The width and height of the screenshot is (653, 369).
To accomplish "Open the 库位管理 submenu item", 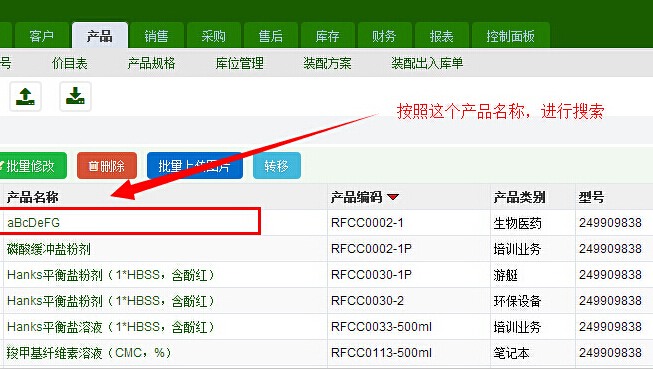I will (x=239, y=63).
